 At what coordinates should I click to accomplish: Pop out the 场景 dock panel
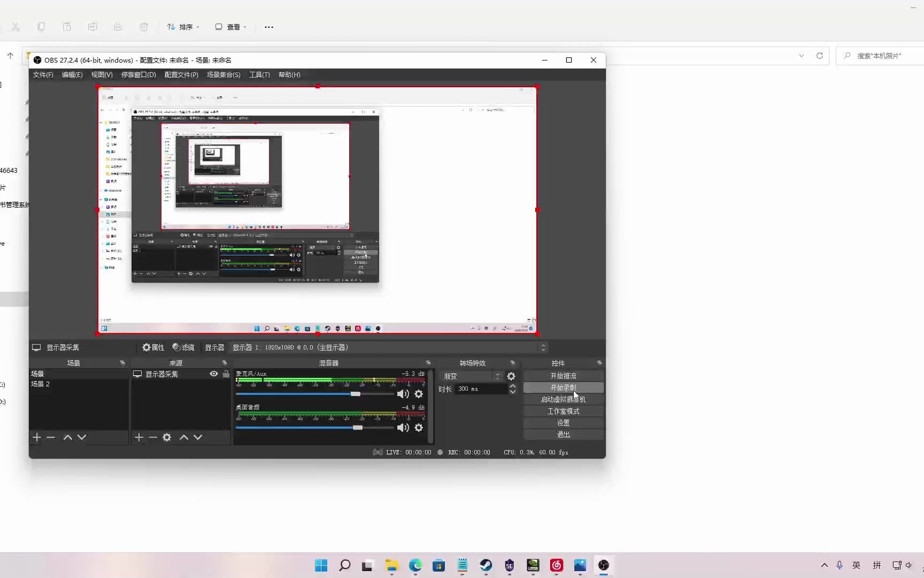point(122,363)
